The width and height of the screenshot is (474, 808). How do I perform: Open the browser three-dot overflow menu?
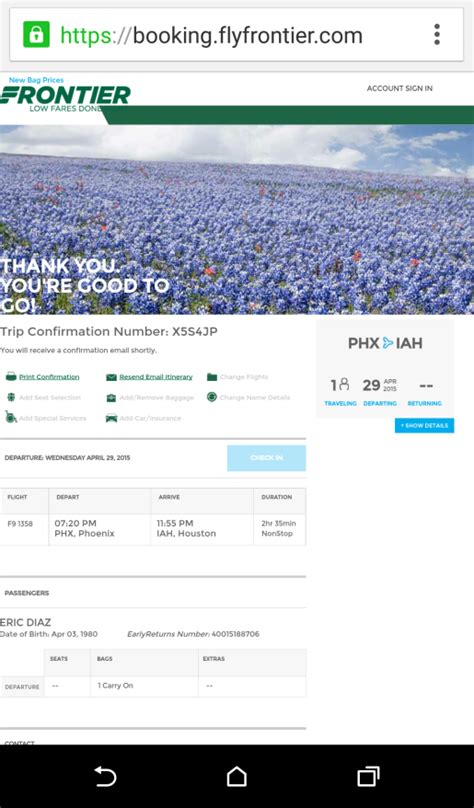(437, 35)
